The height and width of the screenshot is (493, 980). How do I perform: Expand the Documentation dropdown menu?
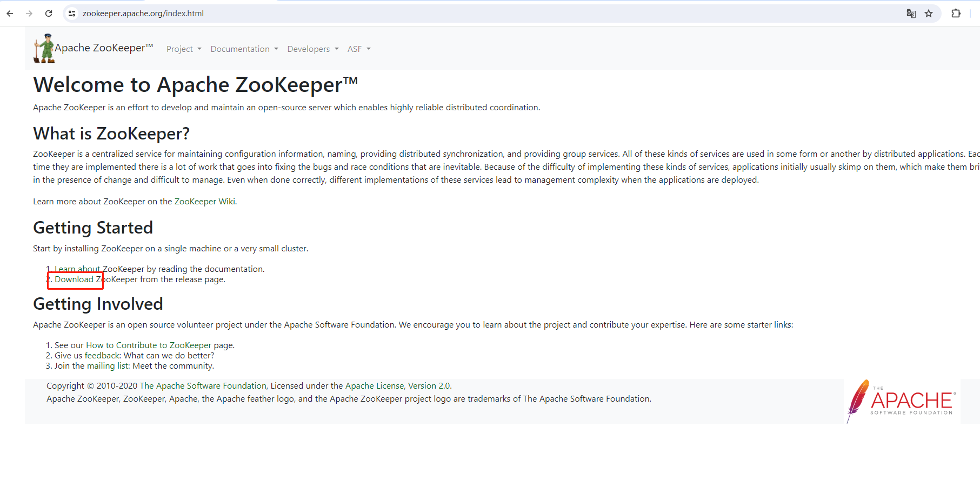pyautogui.click(x=244, y=49)
